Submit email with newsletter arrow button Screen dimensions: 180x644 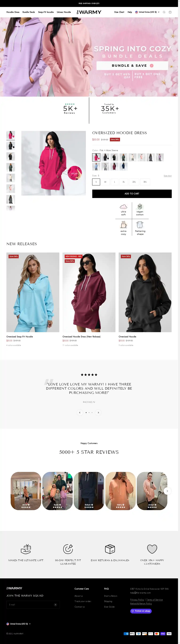[x=55, y=604]
